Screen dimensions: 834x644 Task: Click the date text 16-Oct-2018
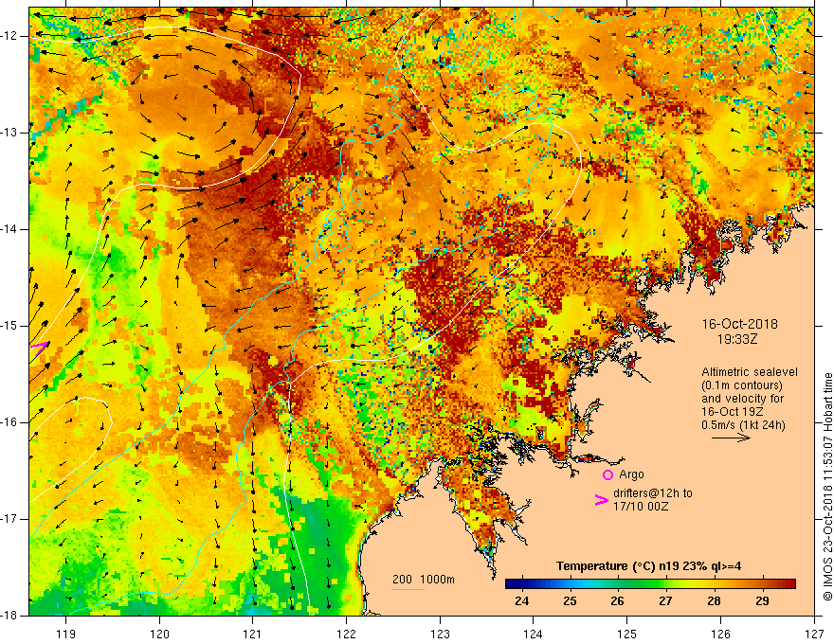[x=739, y=324]
